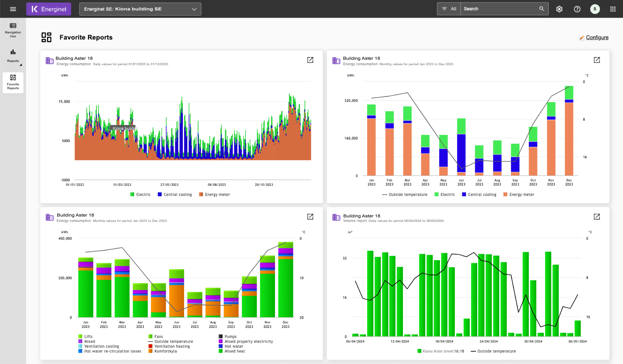This screenshot has height=364, width=623.
Task: Click the user profile avatar icon top right
Action: point(595,8)
